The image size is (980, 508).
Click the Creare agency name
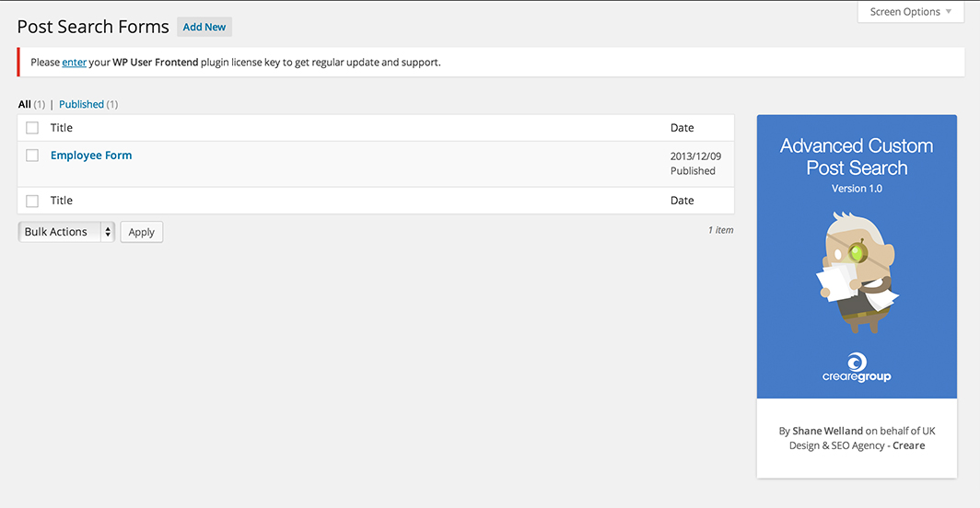tap(908, 445)
